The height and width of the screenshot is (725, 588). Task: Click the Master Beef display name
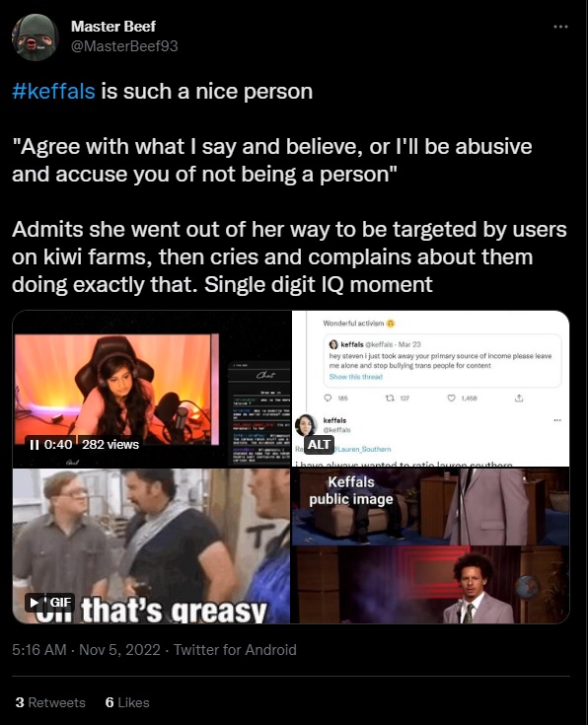(x=113, y=27)
